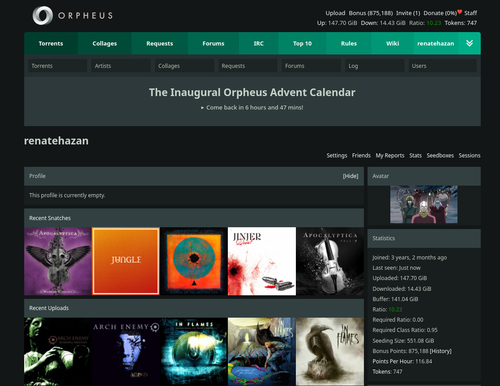Open the Friends link
500x386 pixels.
click(361, 155)
